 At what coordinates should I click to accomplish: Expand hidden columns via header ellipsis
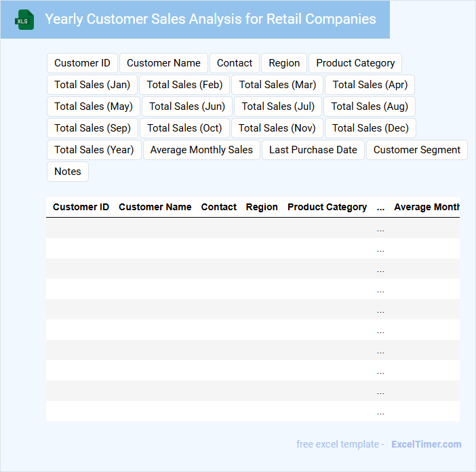380,207
